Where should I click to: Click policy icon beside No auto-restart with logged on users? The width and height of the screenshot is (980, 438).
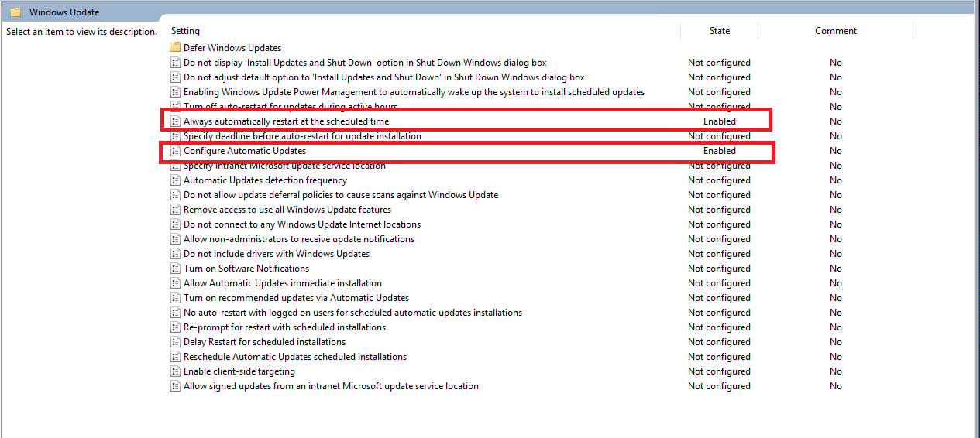[x=175, y=313]
